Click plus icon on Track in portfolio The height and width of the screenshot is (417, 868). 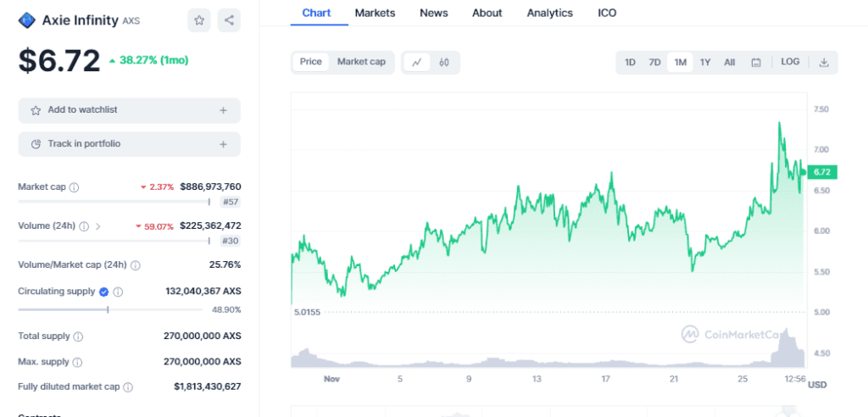223,144
